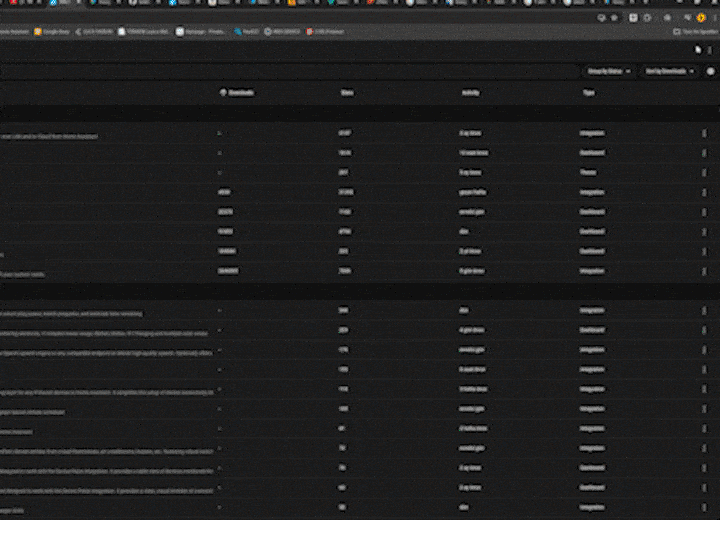Sort the table by the Stars column header
This screenshot has width=720, height=540.
[x=347, y=93]
